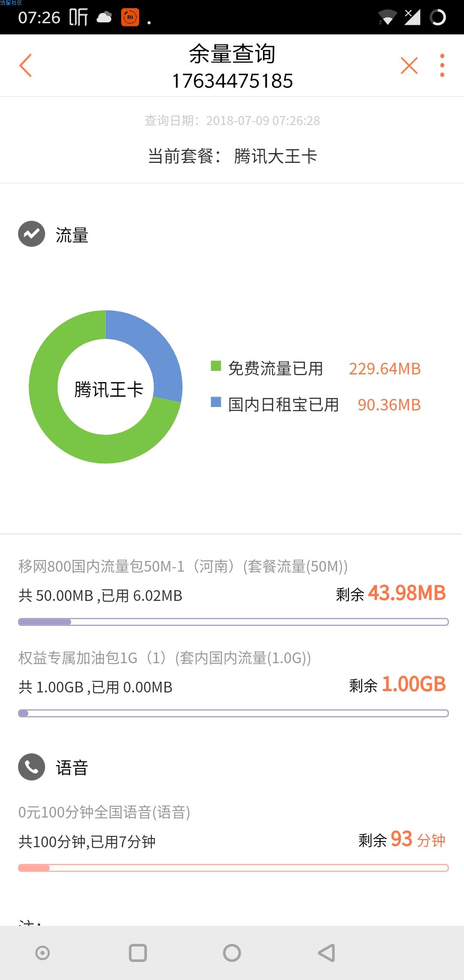Tap the Android back navigation triangle
Viewport: 464px width, 980px height.
[327, 953]
